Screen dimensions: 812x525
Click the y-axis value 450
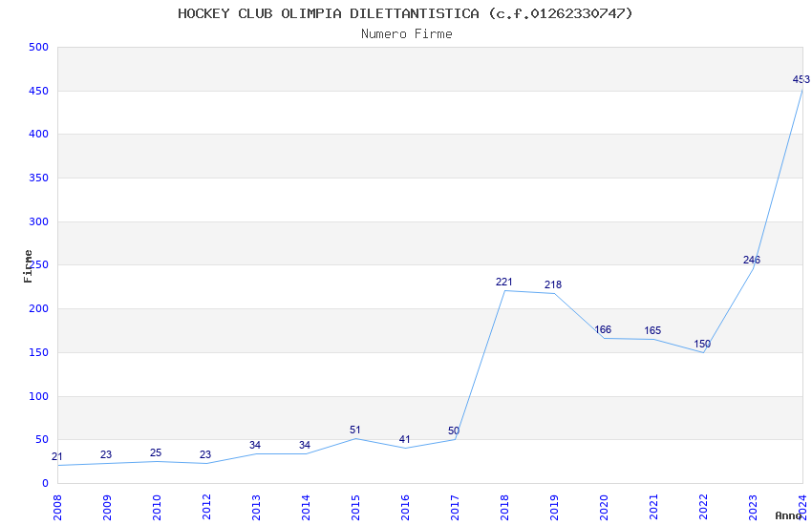point(39,91)
